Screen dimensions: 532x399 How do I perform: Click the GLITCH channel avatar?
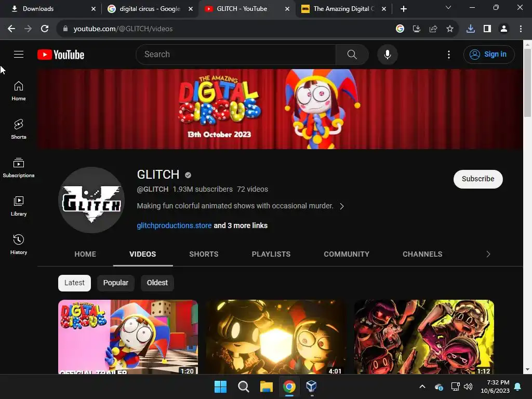click(x=91, y=200)
